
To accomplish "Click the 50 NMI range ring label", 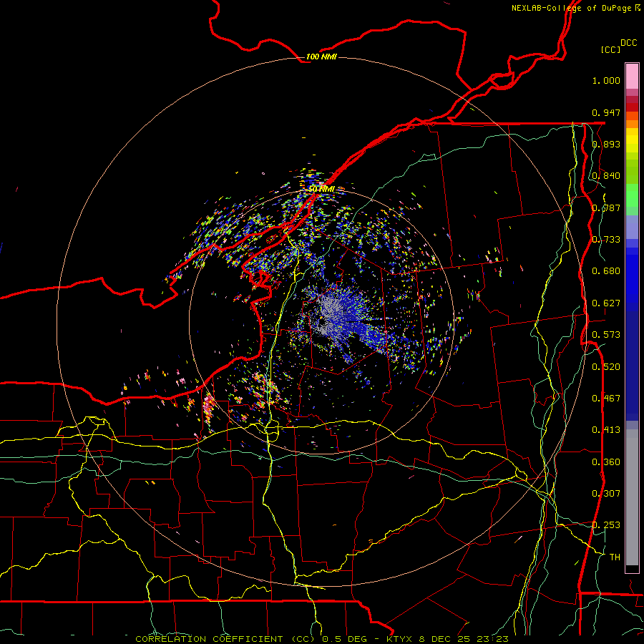I will (321, 189).
